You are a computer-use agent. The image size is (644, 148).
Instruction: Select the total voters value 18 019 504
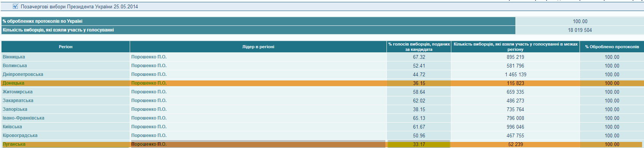click(x=580, y=30)
